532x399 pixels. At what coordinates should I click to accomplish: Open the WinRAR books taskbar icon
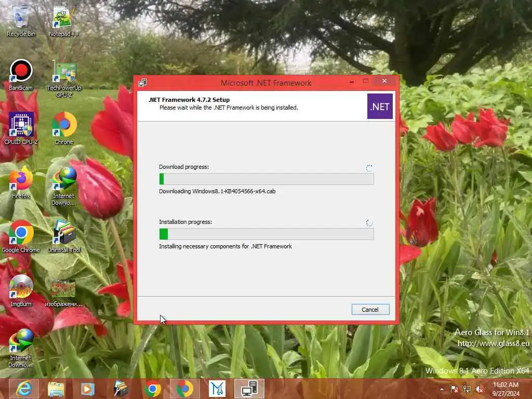point(121,389)
